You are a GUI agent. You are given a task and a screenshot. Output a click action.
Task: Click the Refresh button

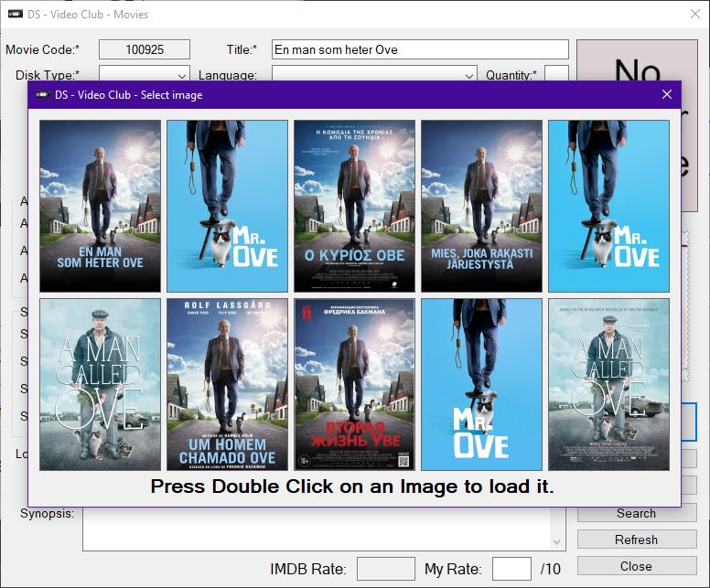pos(637,540)
